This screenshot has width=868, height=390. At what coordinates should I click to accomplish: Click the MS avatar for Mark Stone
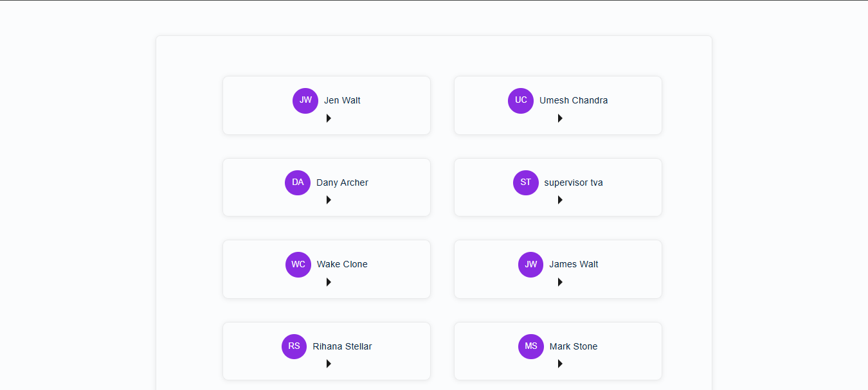click(531, 346)
